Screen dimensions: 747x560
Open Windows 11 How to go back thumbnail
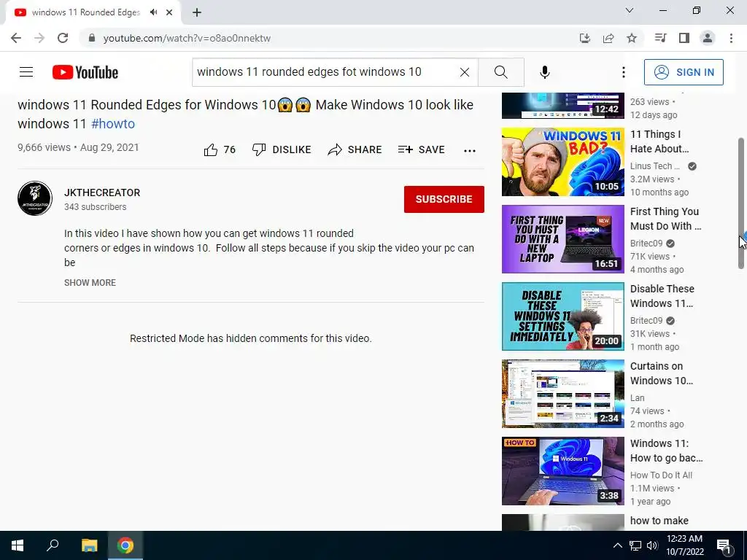pos(562,471)
